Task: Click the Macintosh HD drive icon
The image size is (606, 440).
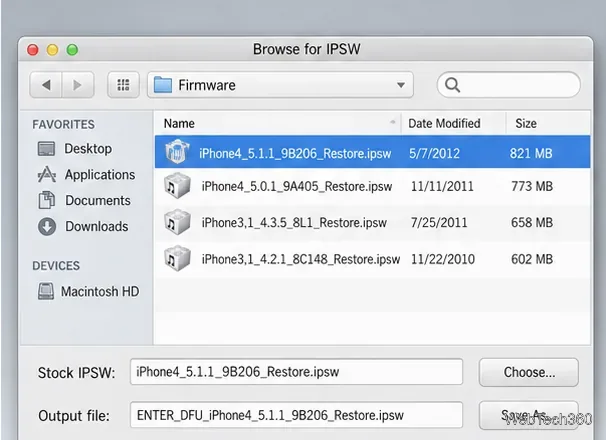Action: 46,291
